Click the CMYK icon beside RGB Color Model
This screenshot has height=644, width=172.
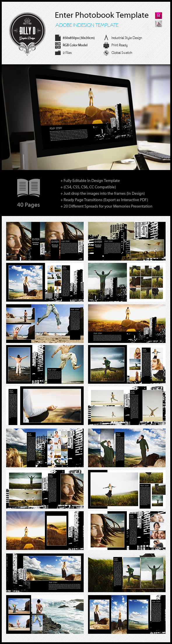point(58,45)
